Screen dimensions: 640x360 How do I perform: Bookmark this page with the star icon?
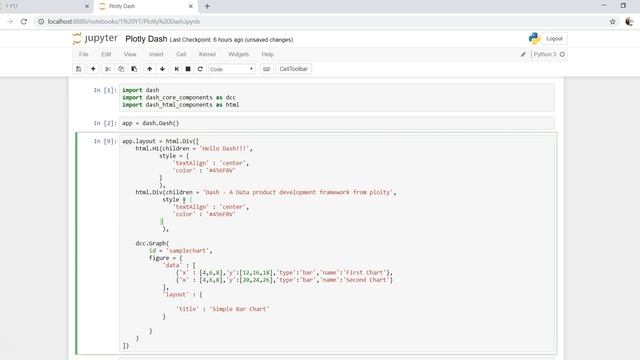tap(612, 22)
